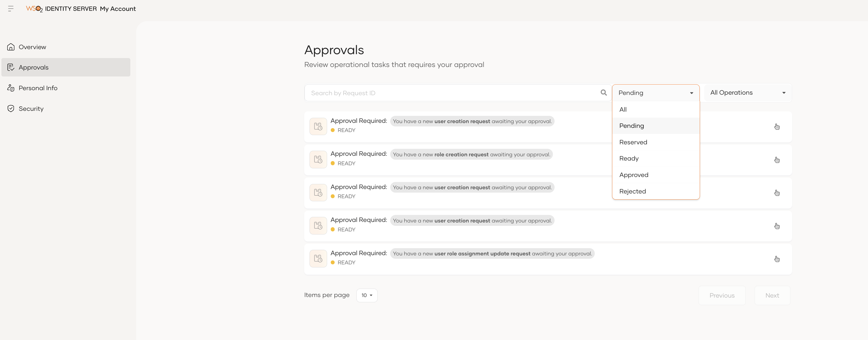Go to Personal Info

pyautogui.click(x=66, y=88)
